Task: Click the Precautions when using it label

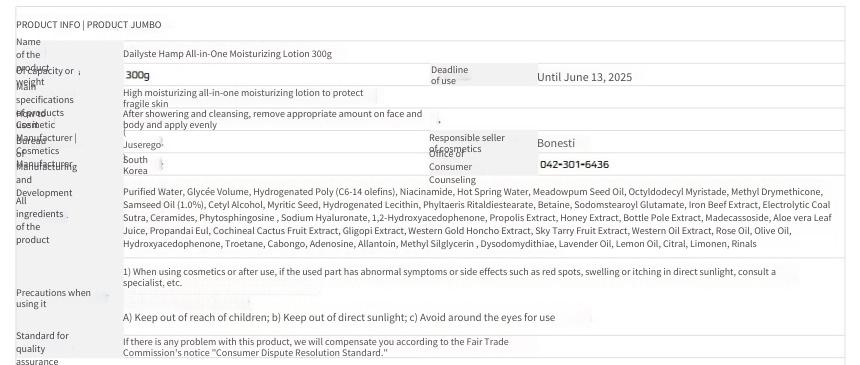Action: click(x=53, y=298)
